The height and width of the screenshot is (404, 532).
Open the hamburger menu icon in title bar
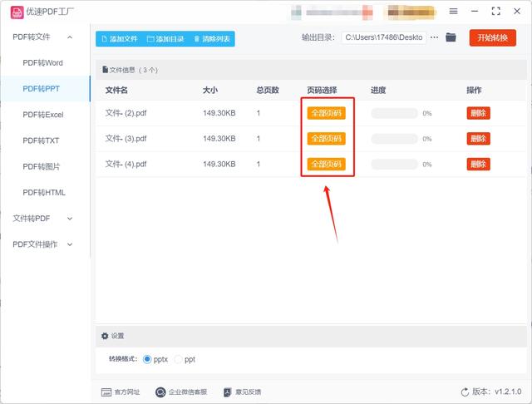click(453, 11)
